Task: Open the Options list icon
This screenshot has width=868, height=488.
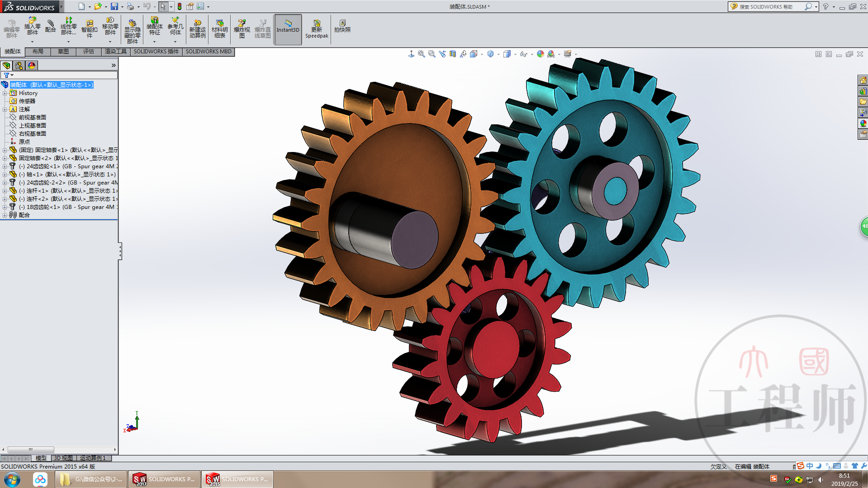Action: pos(200,6)
